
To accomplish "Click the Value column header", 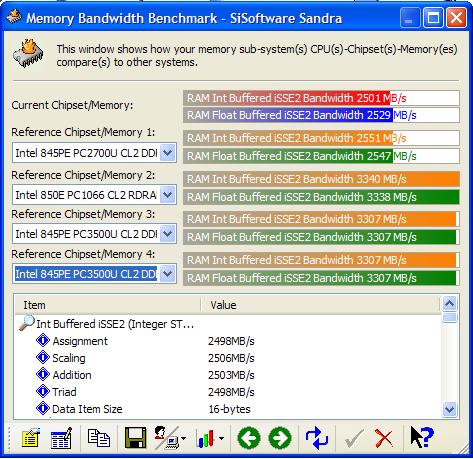I will pyautogui.click(x=321, y=305).
